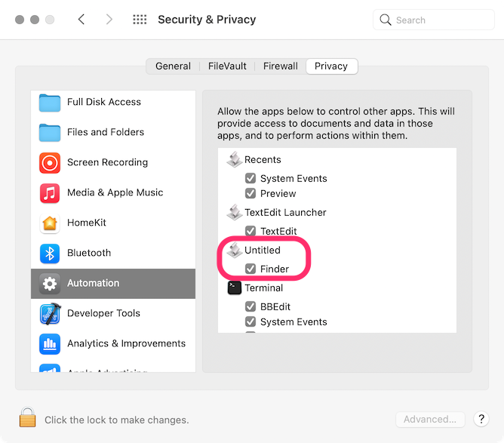Click the HomeKit house icon
The image size is (504, 443).
pyautogui.click(x=50, y=223)
